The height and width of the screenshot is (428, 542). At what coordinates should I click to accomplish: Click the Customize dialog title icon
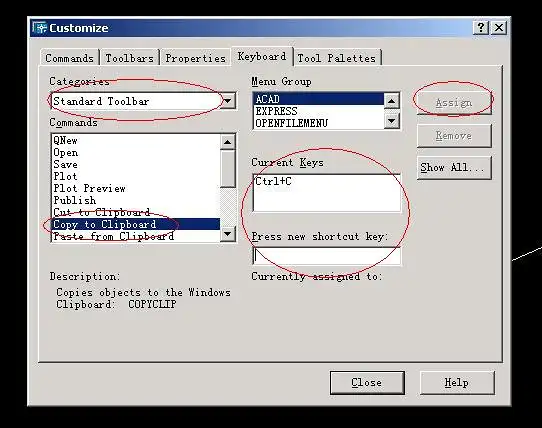coord(40,28)
